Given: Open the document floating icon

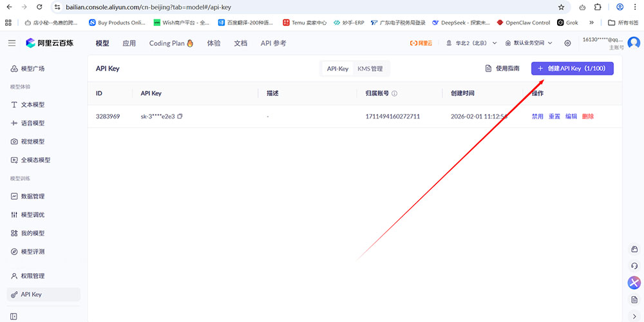Looking at the screenshot, I should (x=634, y=299).
